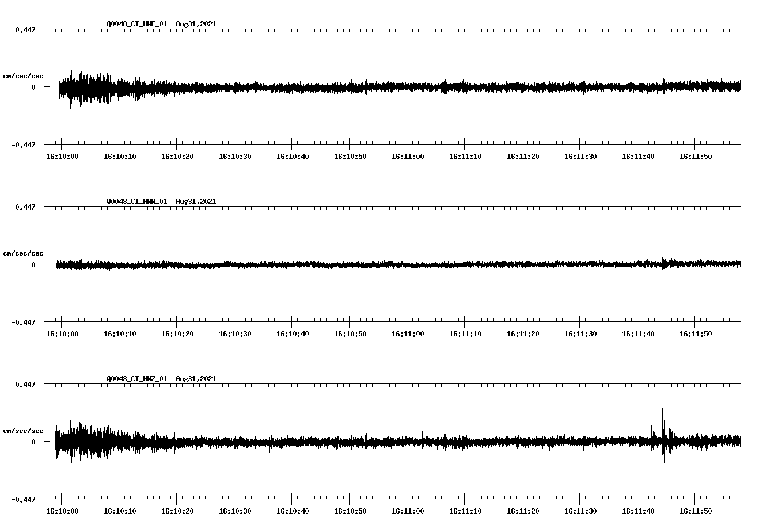This screenshot has height=532, width=782.
Task: Click the 16:11:30 time label under HNN plot
Action: (580, 334)
